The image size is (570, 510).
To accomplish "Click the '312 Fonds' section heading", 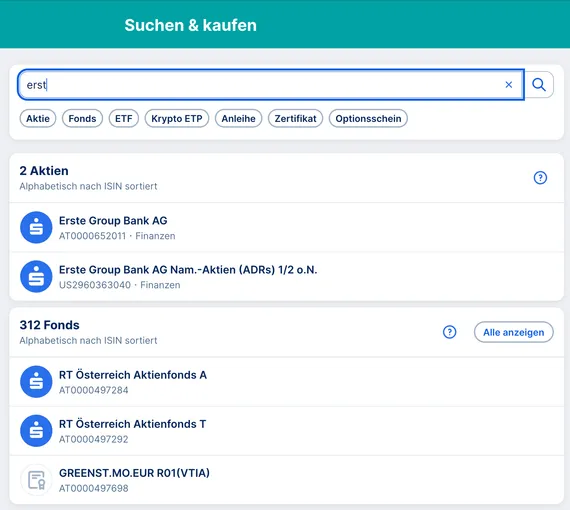I will [x=49, y=325].
